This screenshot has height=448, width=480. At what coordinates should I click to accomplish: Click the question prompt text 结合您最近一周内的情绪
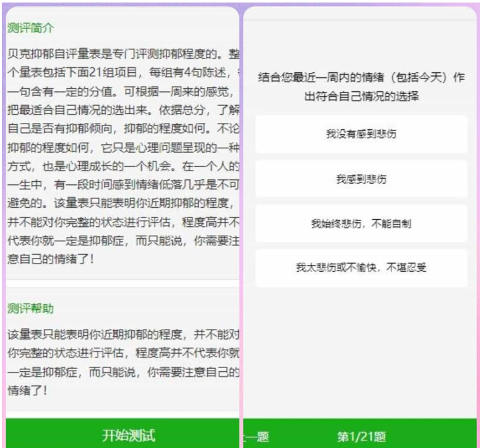[x=361, y=78]
